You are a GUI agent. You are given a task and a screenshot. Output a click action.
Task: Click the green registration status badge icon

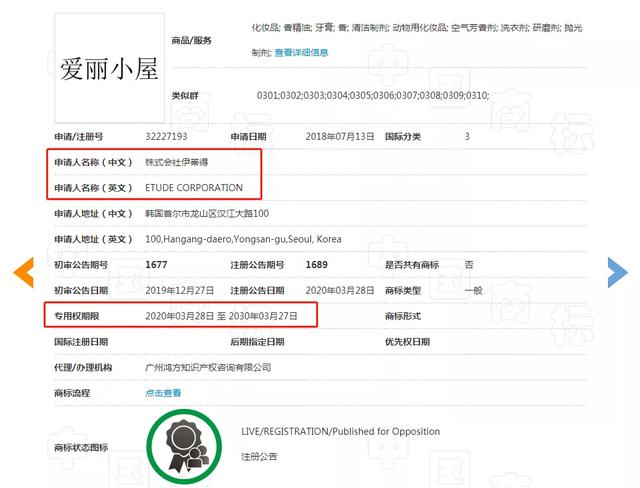pos(184,447)
